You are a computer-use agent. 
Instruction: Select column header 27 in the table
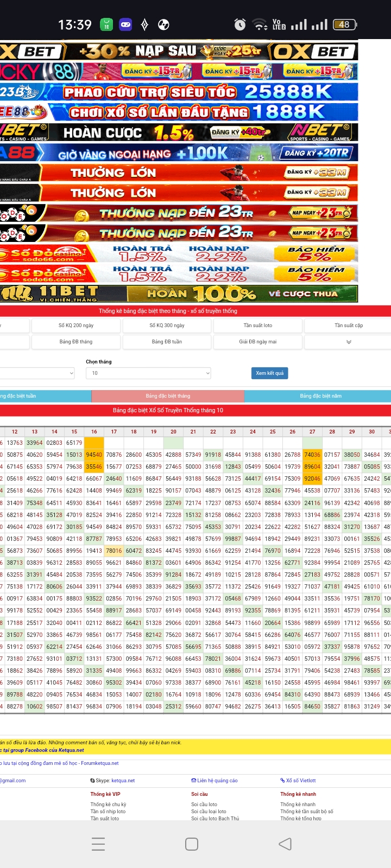pos(312,432)
